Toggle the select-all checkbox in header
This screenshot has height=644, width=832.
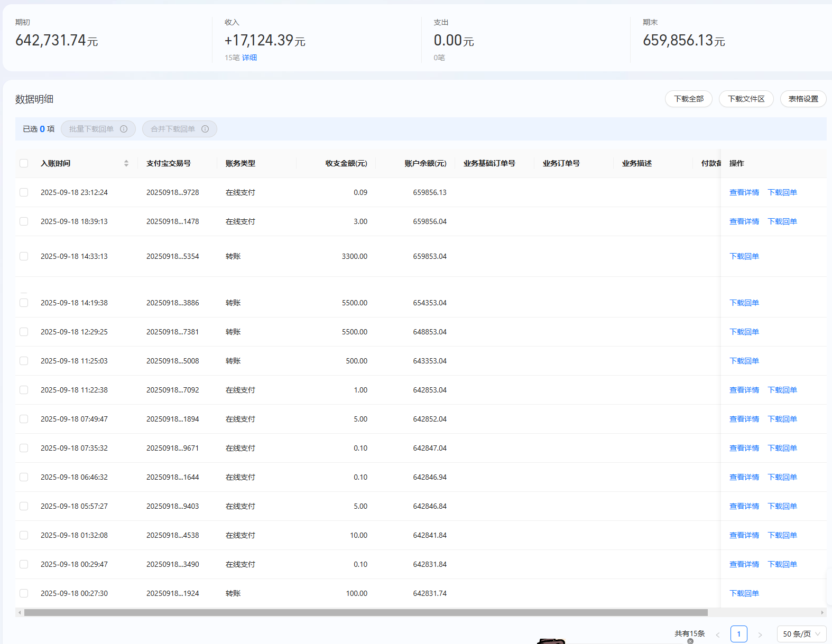coord(24,163)
